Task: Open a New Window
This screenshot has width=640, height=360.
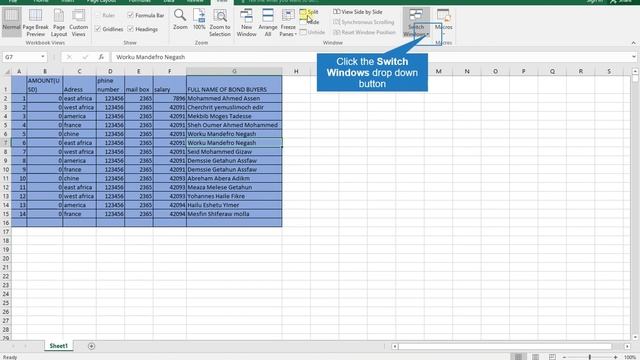Action: [x=247, y=22]
